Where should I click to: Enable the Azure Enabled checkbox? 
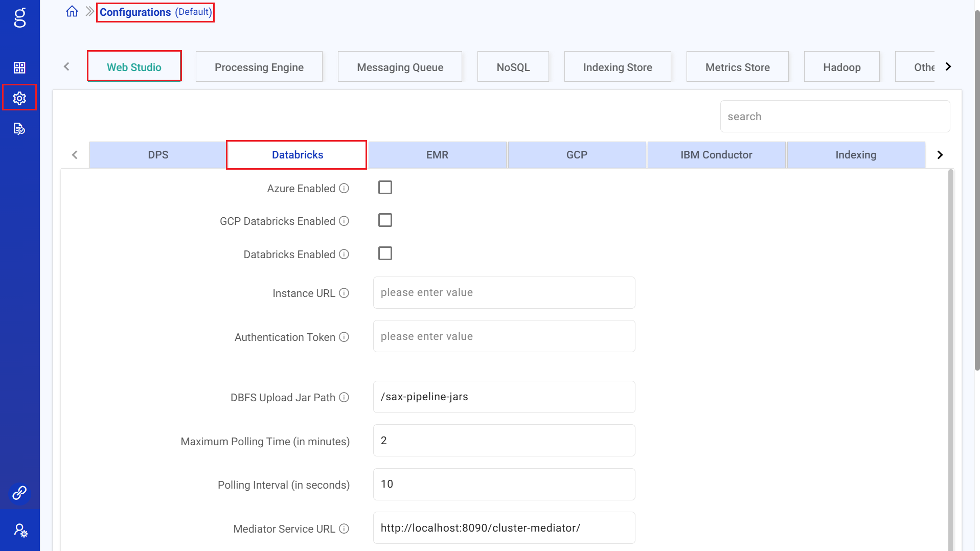coord(385,188)
